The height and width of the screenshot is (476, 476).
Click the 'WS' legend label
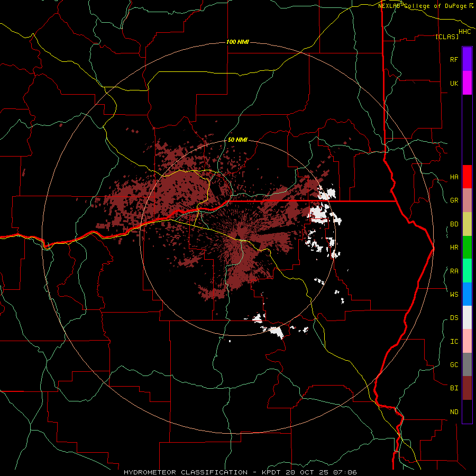pos(454,295)
